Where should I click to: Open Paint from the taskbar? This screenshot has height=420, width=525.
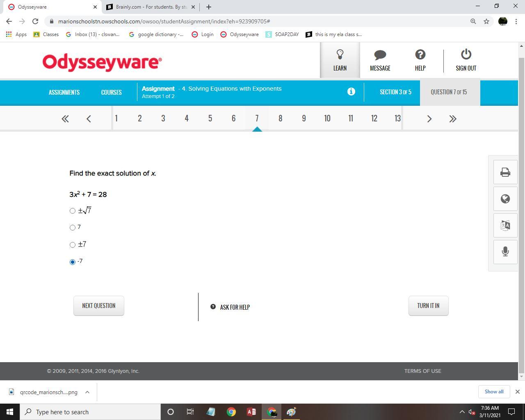(291, 412)
